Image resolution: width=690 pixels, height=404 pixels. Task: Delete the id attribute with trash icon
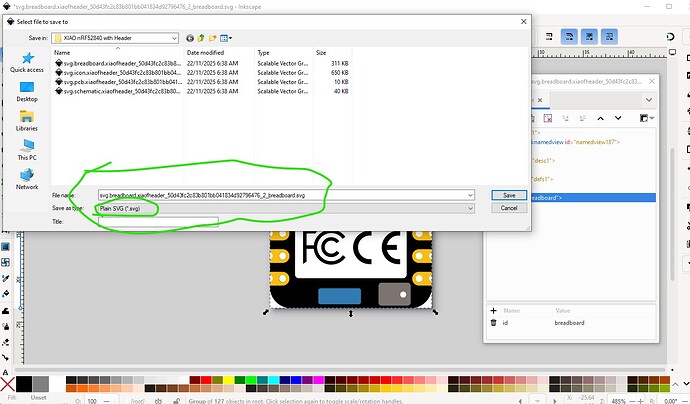coord(493,322)
